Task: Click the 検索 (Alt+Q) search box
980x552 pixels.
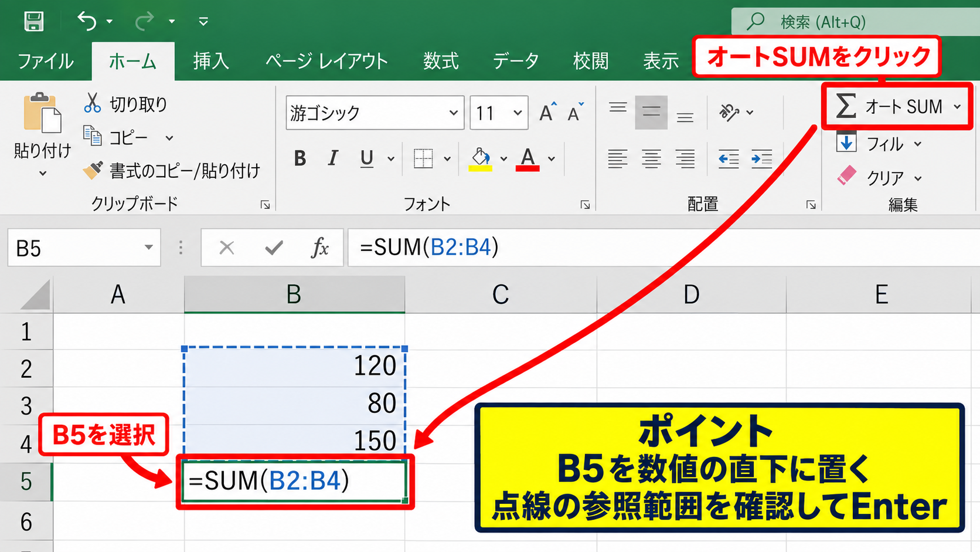Action: click(x=855, y=22)
